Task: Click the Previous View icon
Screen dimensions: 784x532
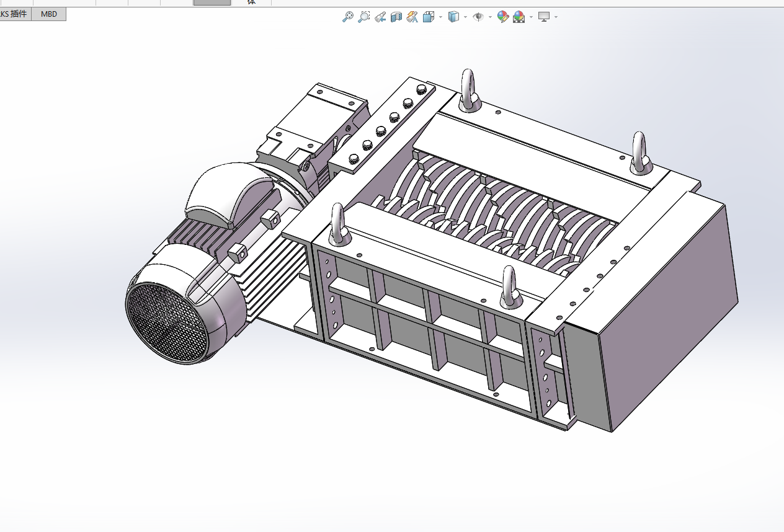Action: (380, 17)
